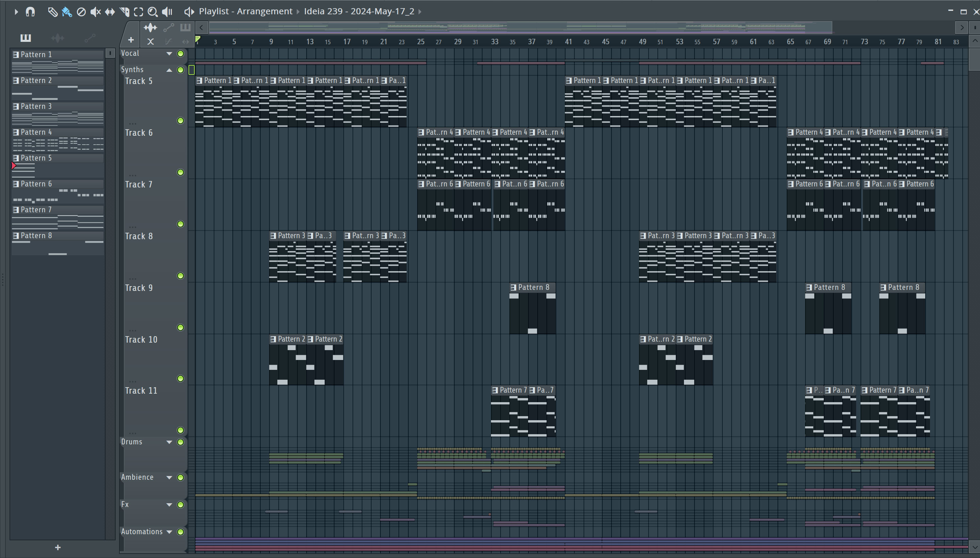Mute the Drums group track
Screen dimensions: 980x558
click(180, 442)
